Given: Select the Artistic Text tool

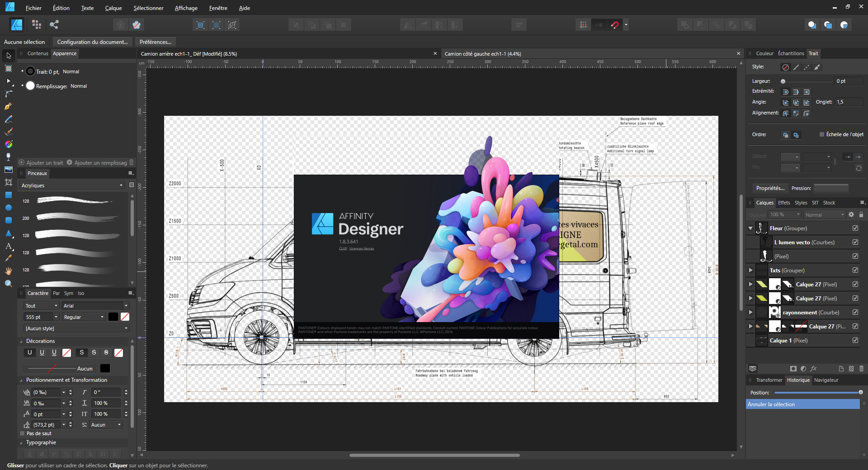Looking at the screenshot, I should tap(8, 246).
